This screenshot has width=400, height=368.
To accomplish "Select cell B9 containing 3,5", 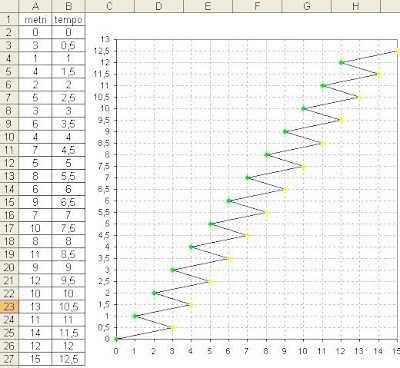I will pos(68,124).
